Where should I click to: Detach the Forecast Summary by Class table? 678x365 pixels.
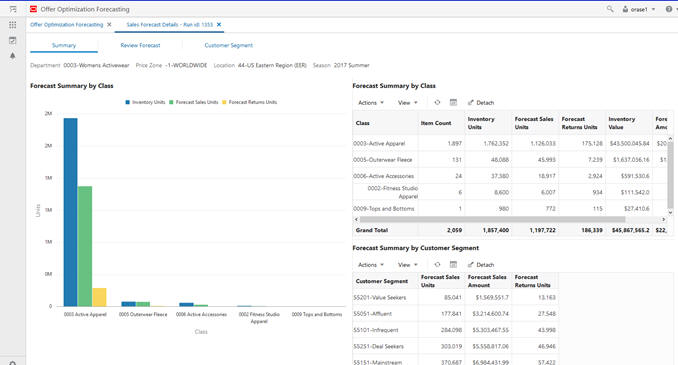pos(481,103)
